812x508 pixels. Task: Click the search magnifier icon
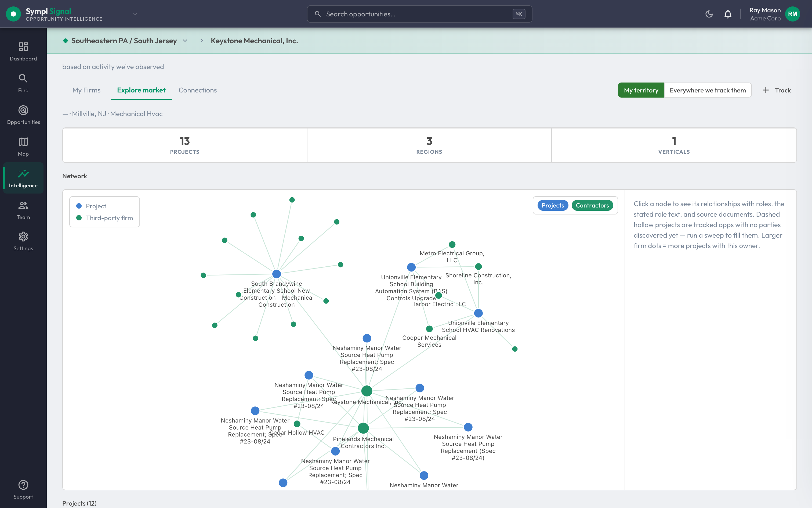[x=317, y=14]
